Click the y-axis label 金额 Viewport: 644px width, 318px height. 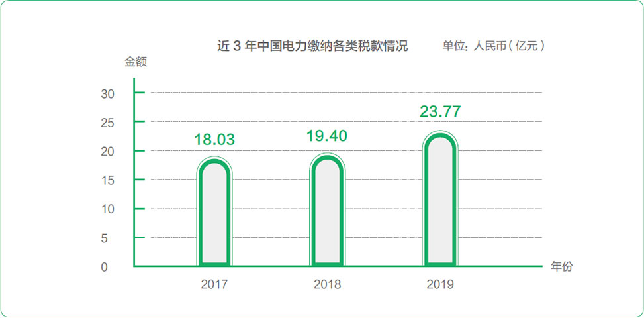(x=136, y=62)
